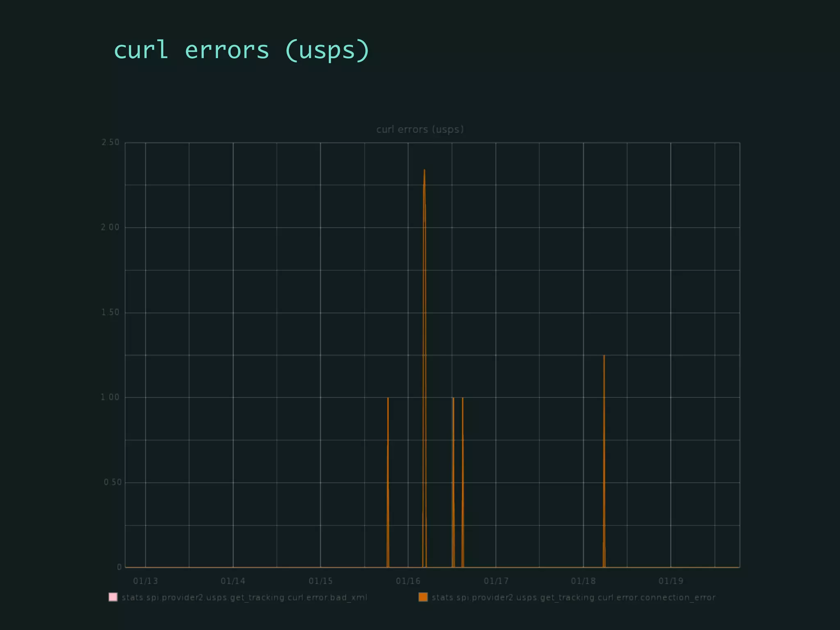The height and width of the screenshot is (630, 840).
Task: Click the orange spike after 01/18
Action: pyautogui.click(x=604, y=461)
